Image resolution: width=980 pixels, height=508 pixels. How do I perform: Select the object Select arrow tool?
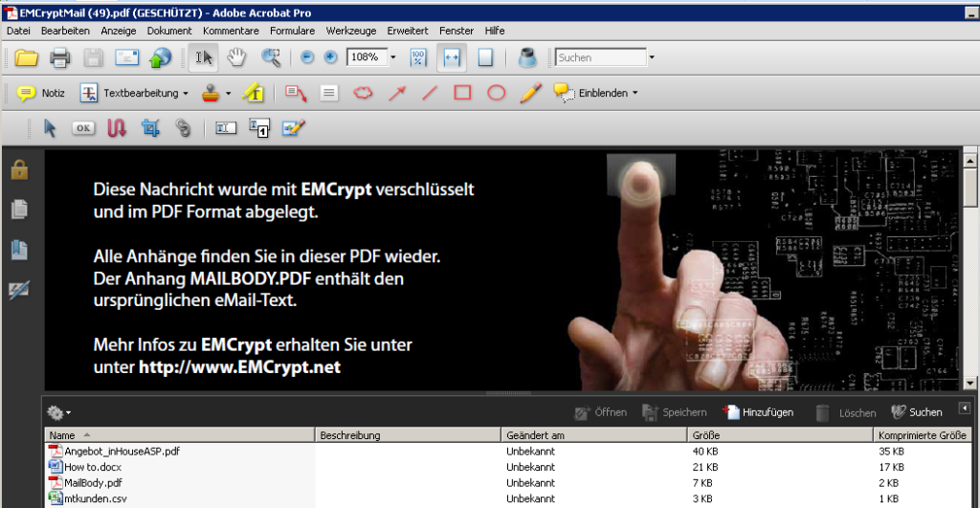pos(50,128)
